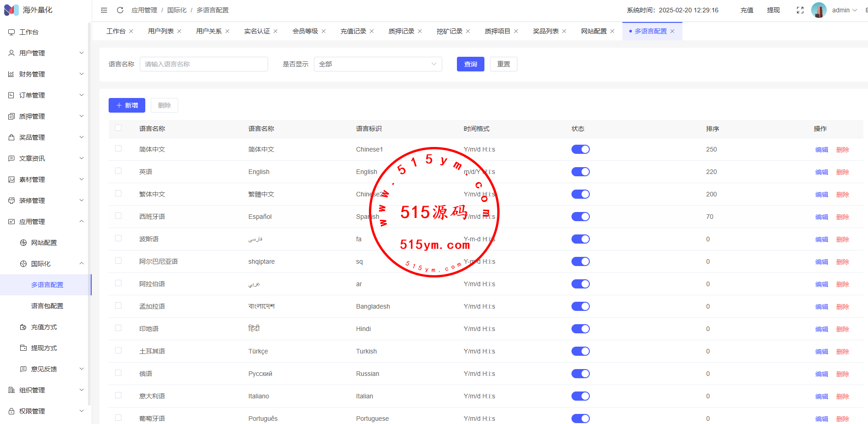868x424 pixels.
Task: Click the admin avatar image
Action: [x=819, y=10]
